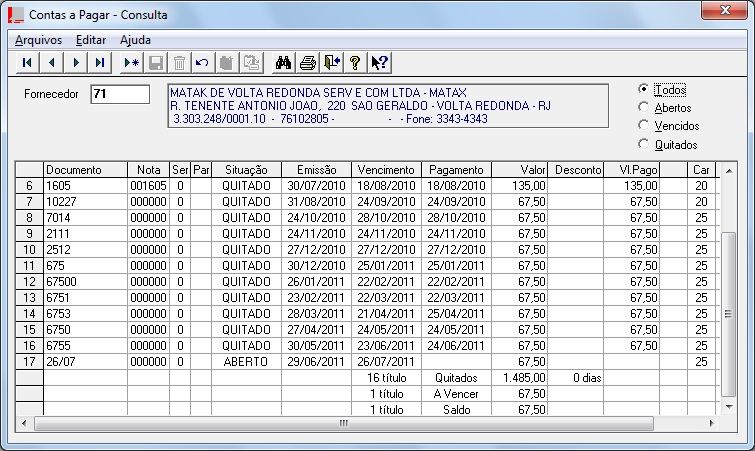This screenshot has width=755, height=451.
Task: Activate the What's This pointer help icon
Action: 379,63
